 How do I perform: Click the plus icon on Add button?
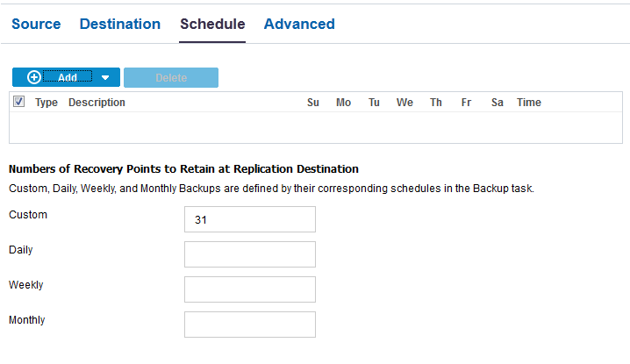(34, 77)
